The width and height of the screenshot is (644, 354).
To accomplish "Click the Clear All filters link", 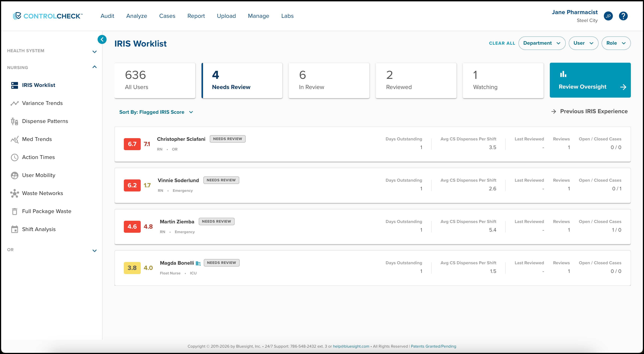I will [502, 43].
